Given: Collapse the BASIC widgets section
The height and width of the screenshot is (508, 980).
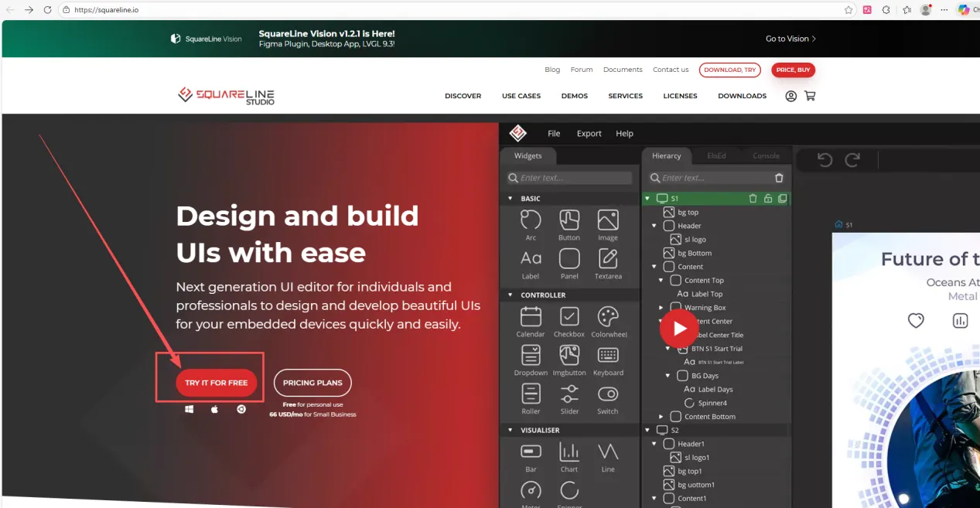Looking at the screenshot, I should [x=510, y=199].
